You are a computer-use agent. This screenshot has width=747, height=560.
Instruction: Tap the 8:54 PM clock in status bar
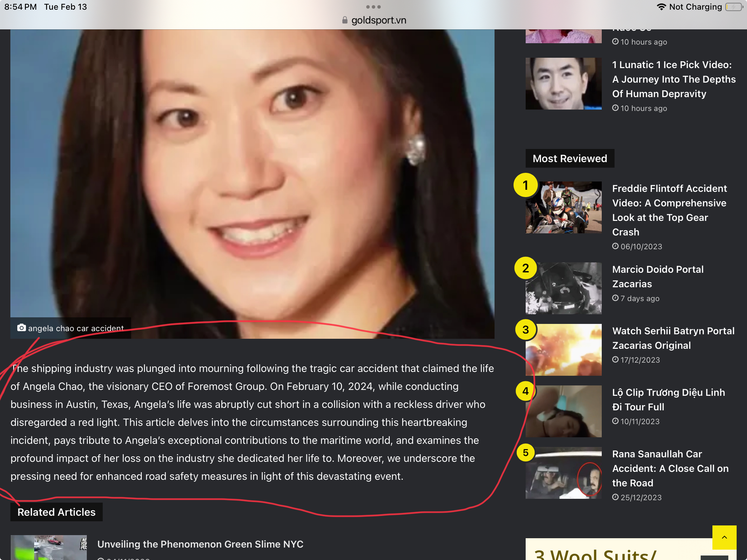click(20, 7)
